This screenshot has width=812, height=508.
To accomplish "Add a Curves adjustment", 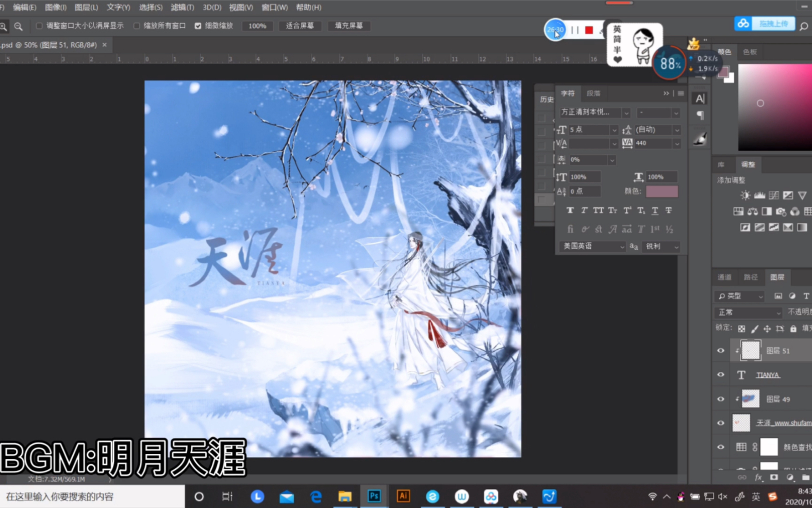I will (x=774, y=195).
